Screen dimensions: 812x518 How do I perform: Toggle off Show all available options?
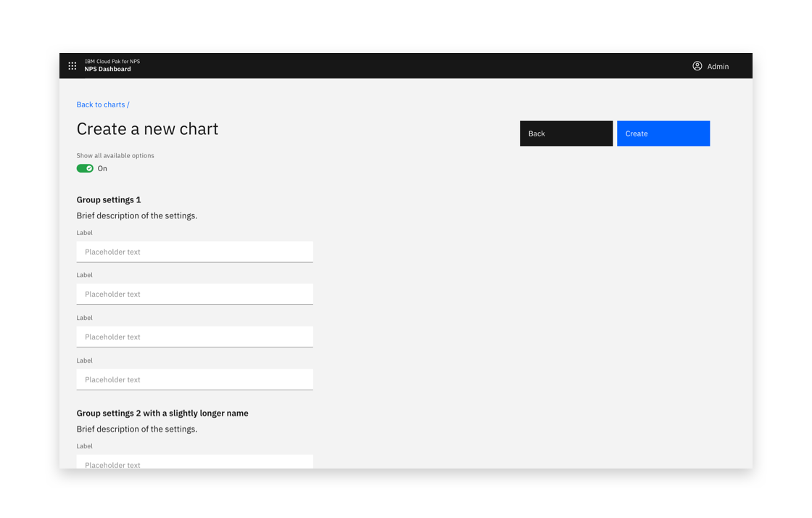[85, 168]
